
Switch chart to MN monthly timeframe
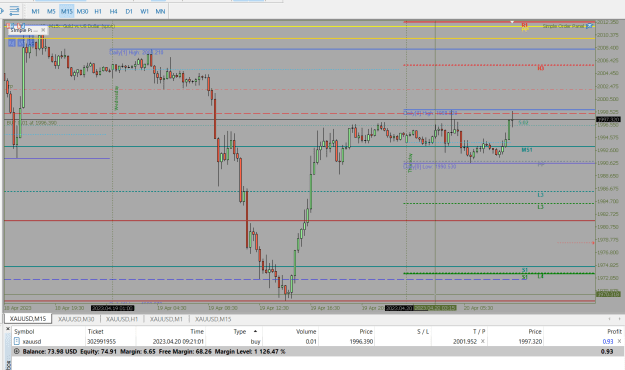(160, 12)
